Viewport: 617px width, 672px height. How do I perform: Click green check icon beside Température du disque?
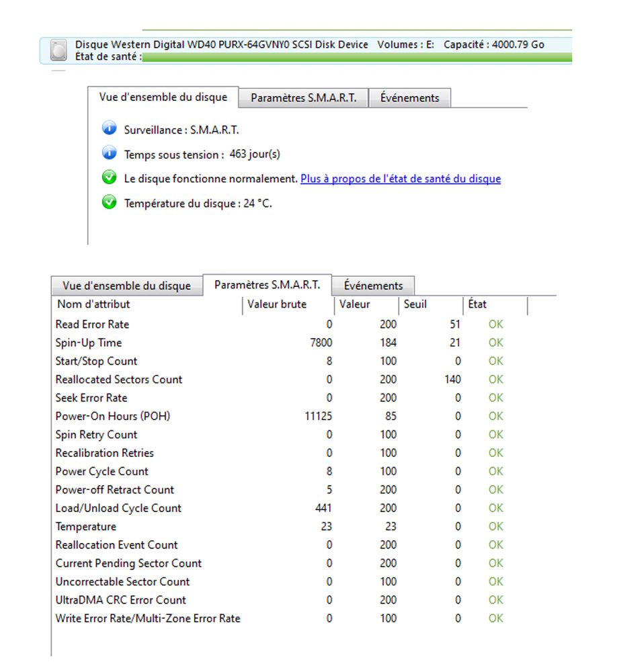pyautogui.click(x=109, y=202)
